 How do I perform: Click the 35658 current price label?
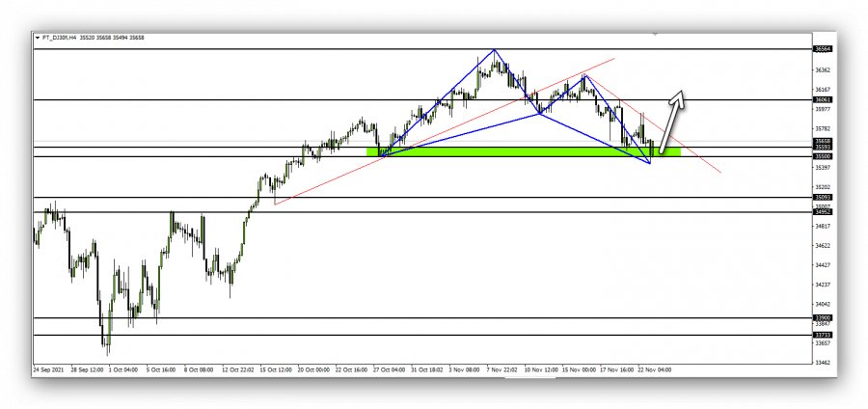pyautogui.click(x=823, y=141)
